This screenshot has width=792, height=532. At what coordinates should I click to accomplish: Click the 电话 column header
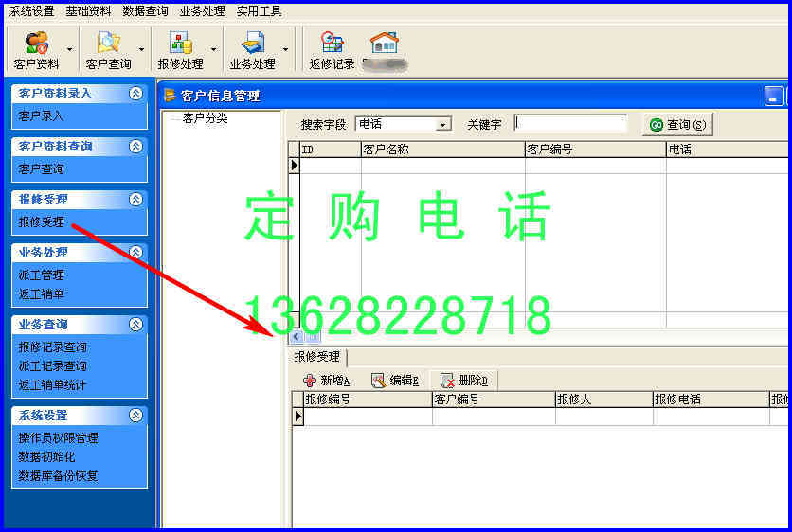[x=727, y=150]
